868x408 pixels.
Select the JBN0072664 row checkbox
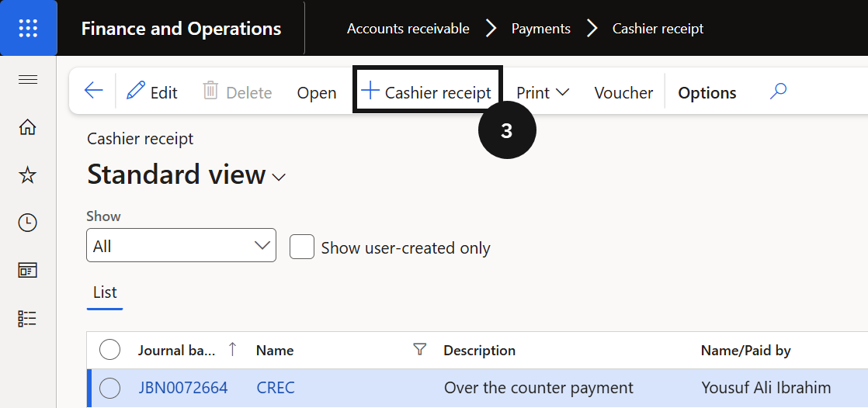109,388
